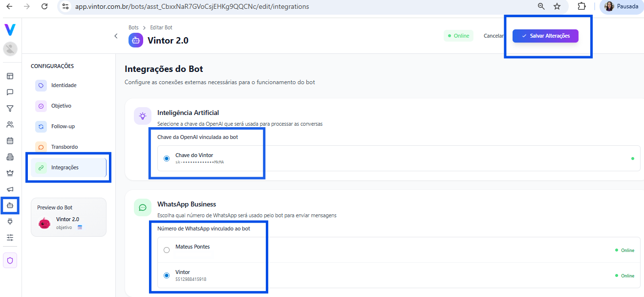Open Transbordo settings section

click(x=68, y=147)
